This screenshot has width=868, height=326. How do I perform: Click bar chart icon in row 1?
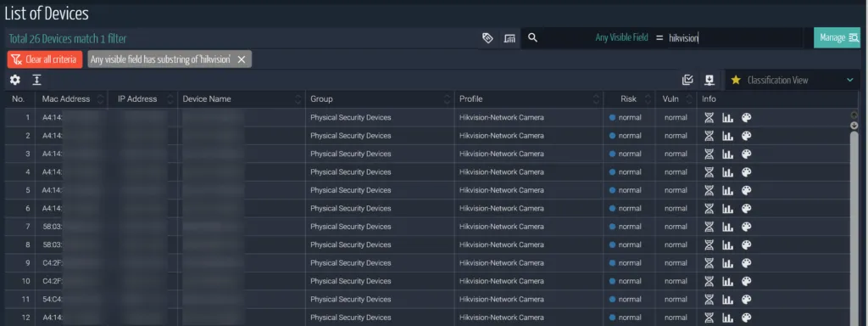pyautogui.click(x=727, y=117)
